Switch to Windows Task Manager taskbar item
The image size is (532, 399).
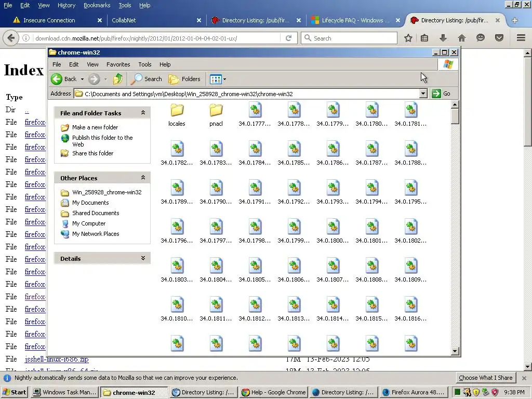tap(65, 392)
